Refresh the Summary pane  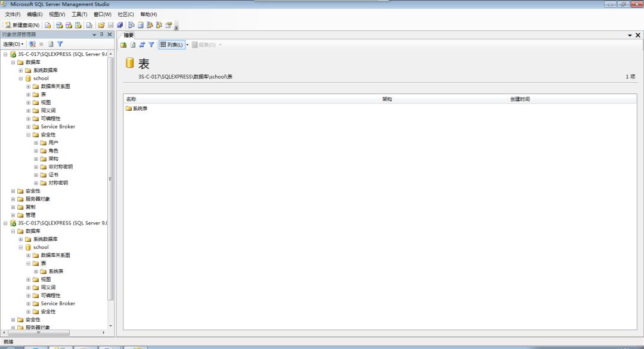point(133,45)
